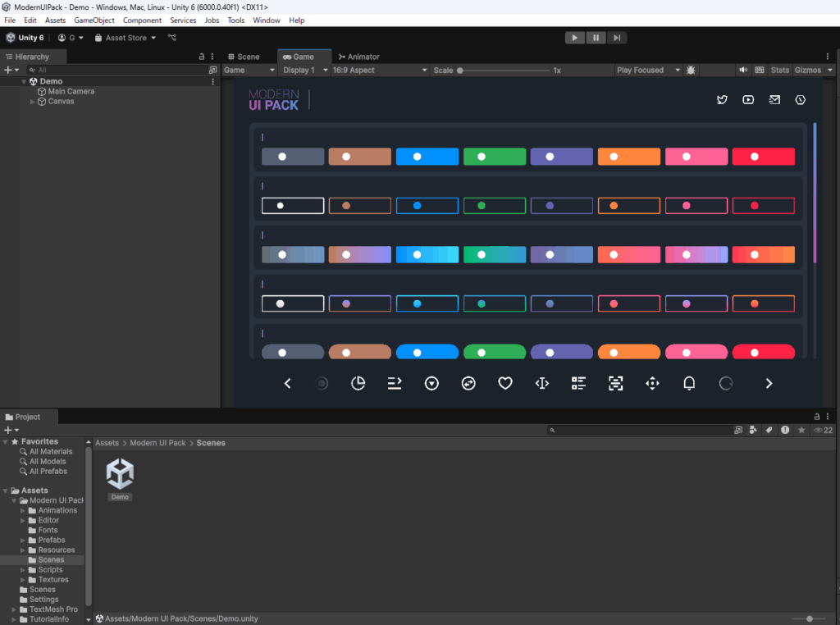Screen dimensions: 840x625
Task: Open the Component menu
Action: 142,21
